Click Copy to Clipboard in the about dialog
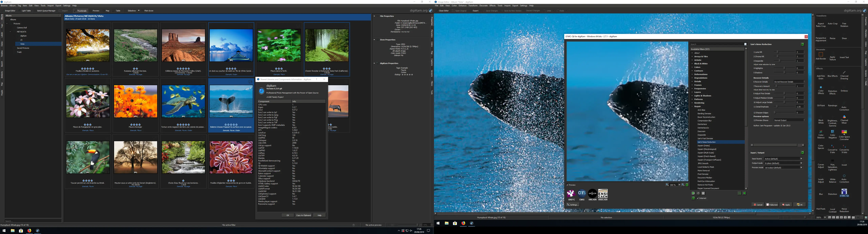This screenshot has height=234, width=868. 304,215
